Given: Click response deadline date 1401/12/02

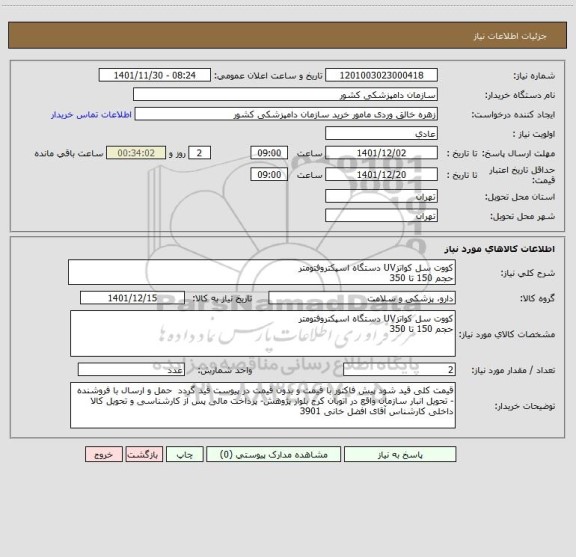Looking at the screenshot, I should (x=381, y=153).
